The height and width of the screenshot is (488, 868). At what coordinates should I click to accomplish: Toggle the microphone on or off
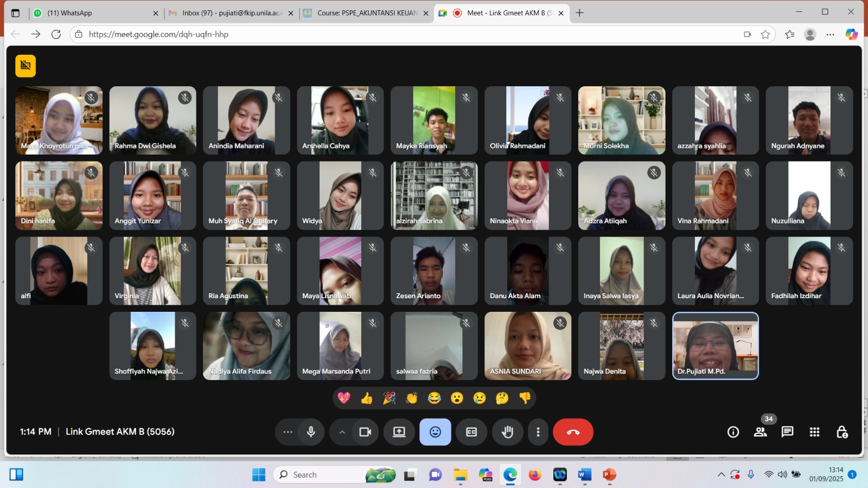(311, 432)
